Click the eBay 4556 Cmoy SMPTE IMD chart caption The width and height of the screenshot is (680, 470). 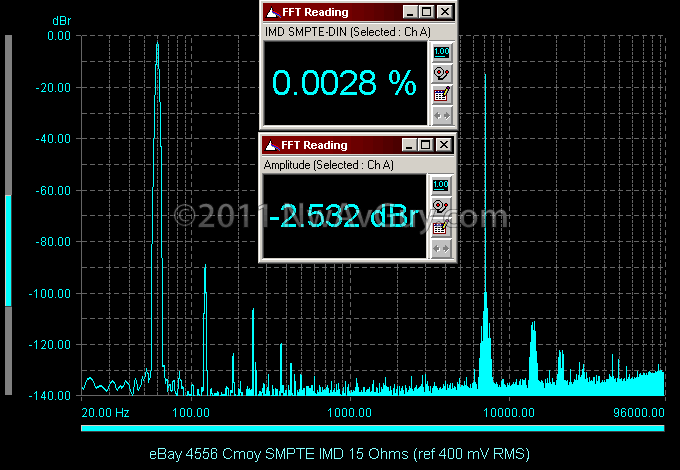[340, 454]
